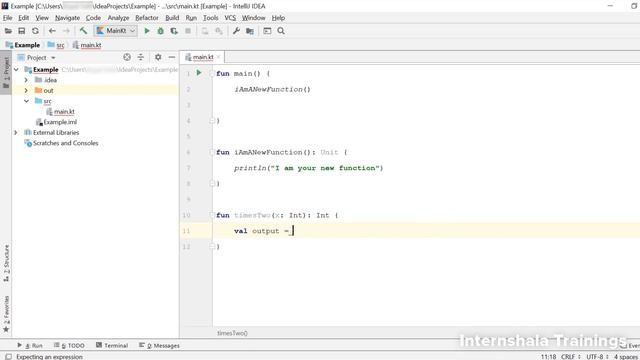Click the UTF-8 encoding status item
The width and height of the screenshot is (640, 360).
597,357
